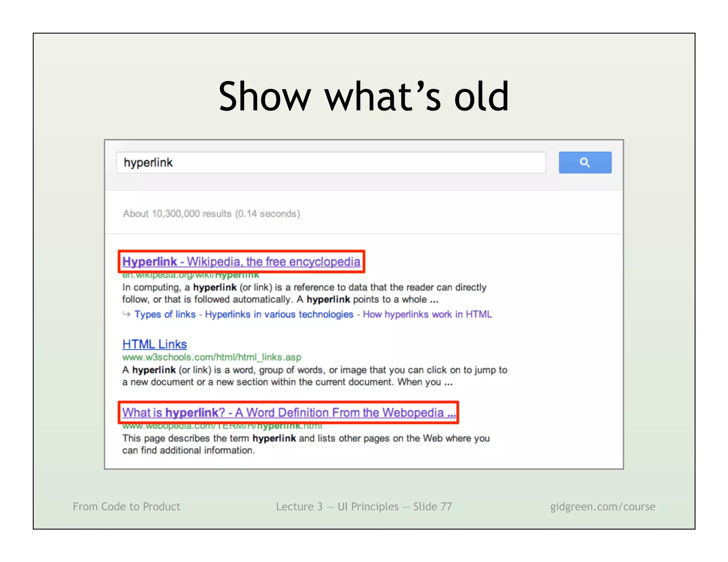Click the blue search magnifier button

(585, 162)
